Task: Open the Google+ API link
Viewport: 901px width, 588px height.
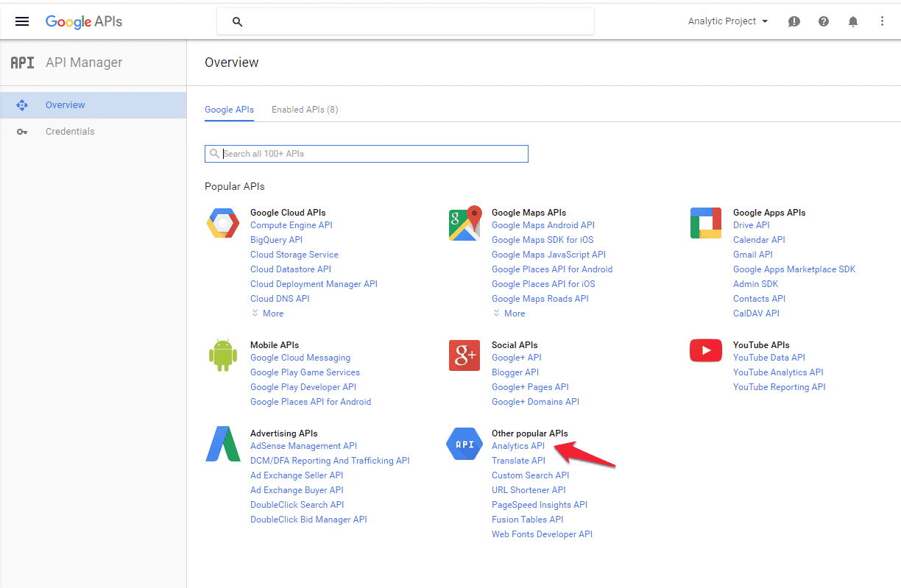Action: coord(517,358)
